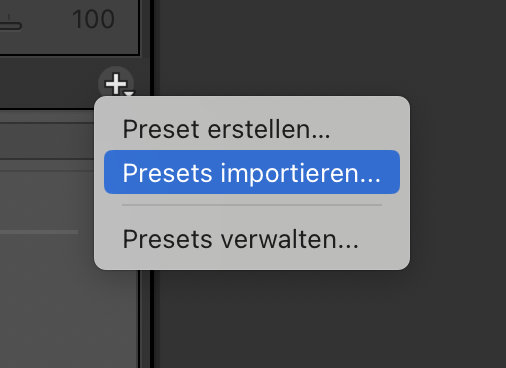The image size is (506, 368).
Task: Click the dark canvas area to dismiss menu
Action: pyautogui.click(x=333, y=50)
